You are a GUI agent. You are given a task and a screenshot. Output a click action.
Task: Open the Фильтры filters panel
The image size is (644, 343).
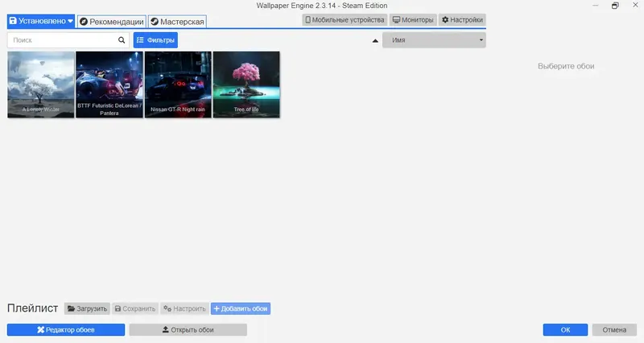tap(155, 39)
